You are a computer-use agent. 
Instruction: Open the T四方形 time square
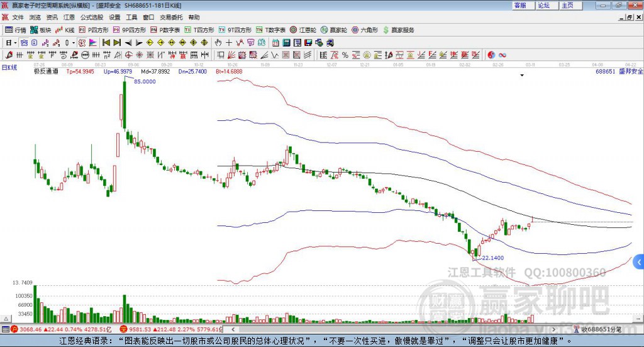pos(199,30)
